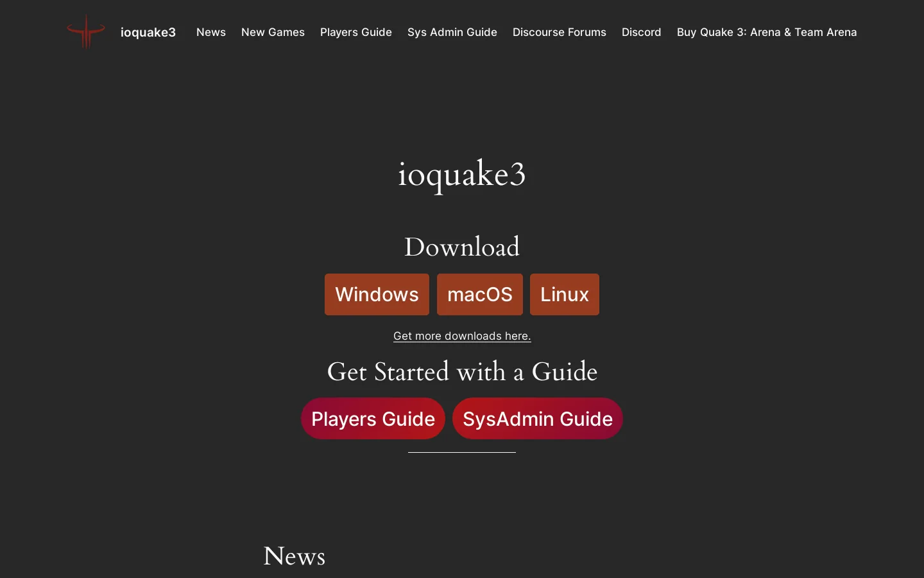Screen dimensions: 924x578
Task: Open the red Players Guide button
Action: (x=373, y=419)
